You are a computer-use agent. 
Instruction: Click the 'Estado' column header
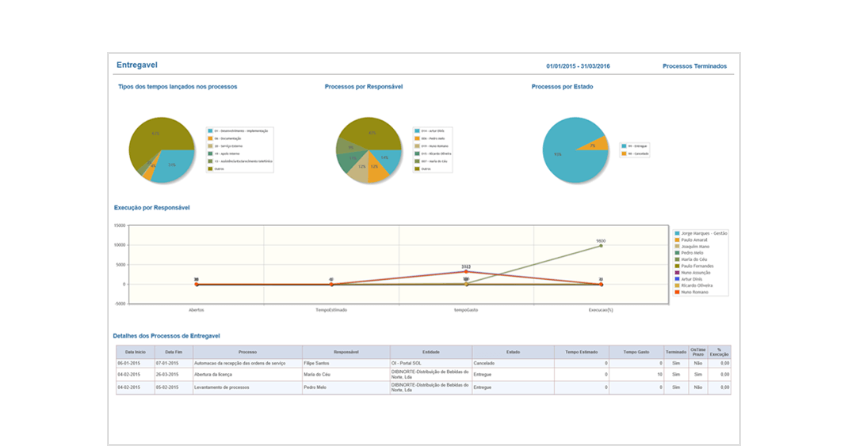(512, 352)
